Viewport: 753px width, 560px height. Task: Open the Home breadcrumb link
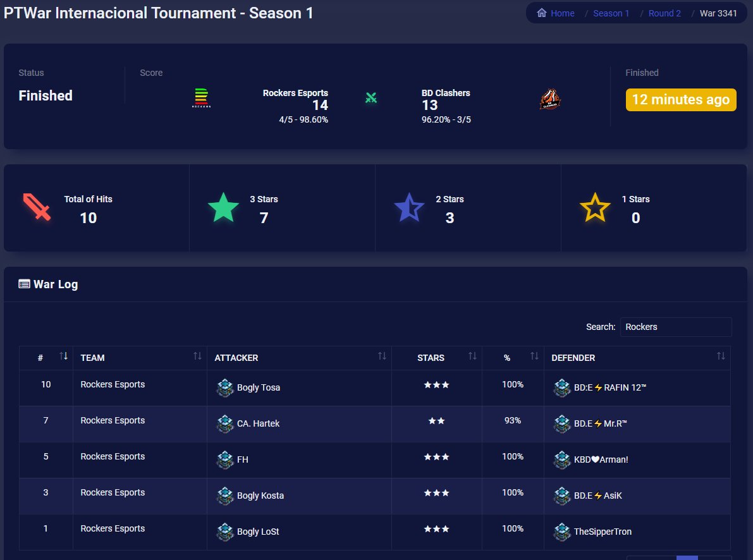pyautogui.click(x=562, y=13)
